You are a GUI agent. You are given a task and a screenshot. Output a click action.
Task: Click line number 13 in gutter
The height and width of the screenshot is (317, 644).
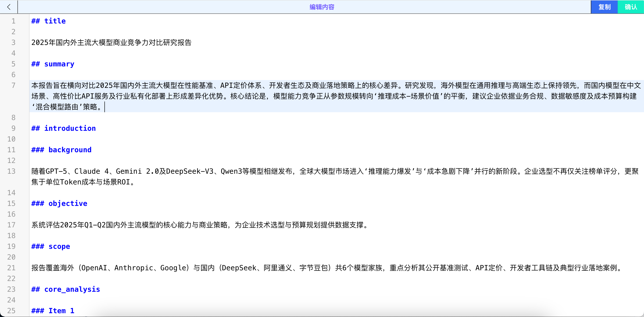point(11,171)
